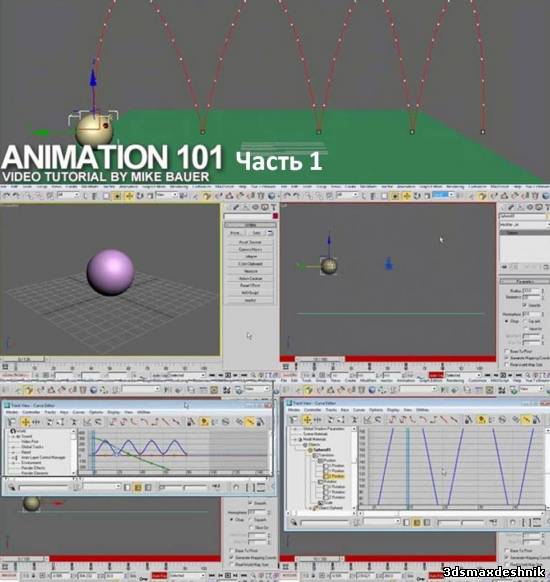
Task: Click the Filters icon in right Curve Editor toolbar
Action: coord(294,420)
